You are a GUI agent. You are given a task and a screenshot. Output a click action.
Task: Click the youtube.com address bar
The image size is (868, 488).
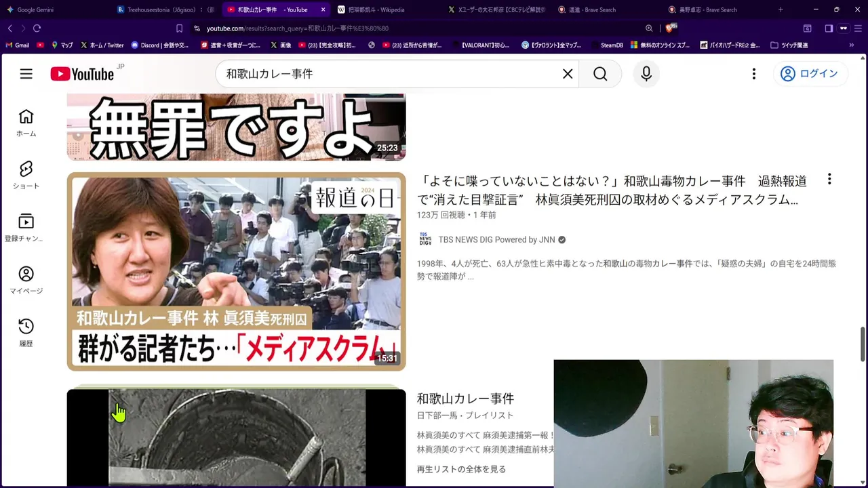tap(414, 28)
